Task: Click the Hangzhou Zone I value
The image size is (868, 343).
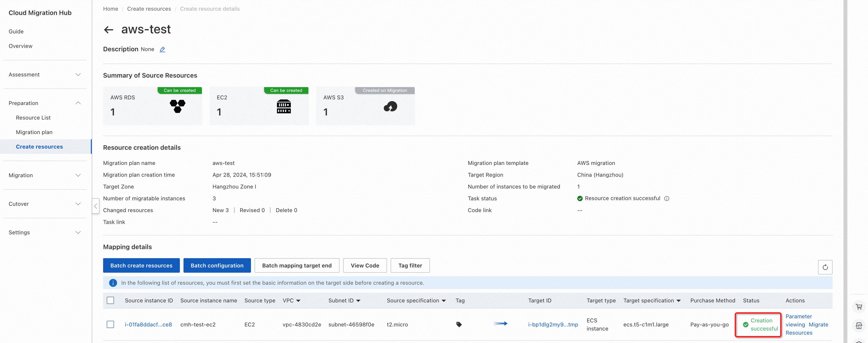Action: point(234,186)
